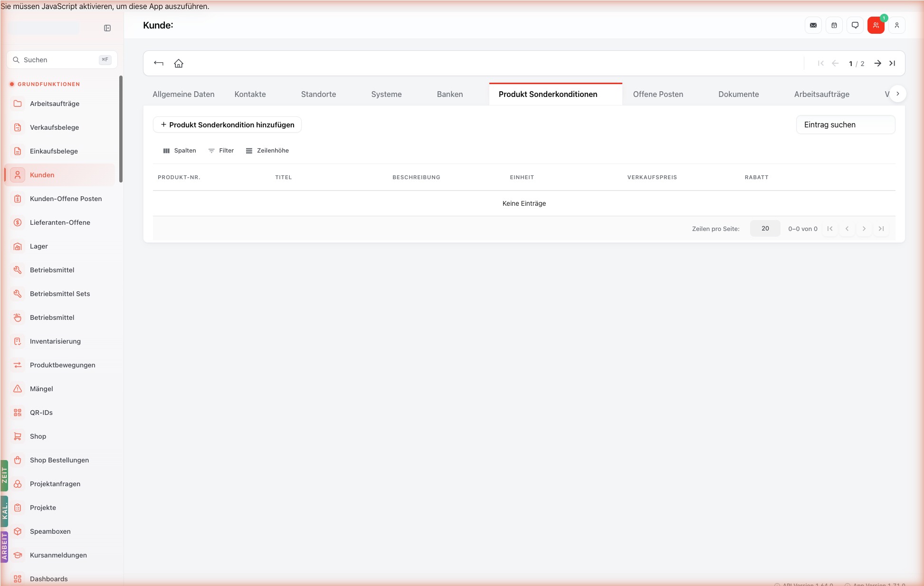Go to the home icon
924x586 pixels.
click(x=179, y=63)
